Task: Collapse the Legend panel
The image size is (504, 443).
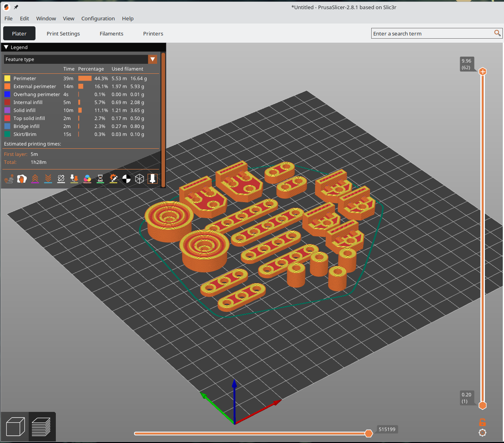Action: [6, 47]
